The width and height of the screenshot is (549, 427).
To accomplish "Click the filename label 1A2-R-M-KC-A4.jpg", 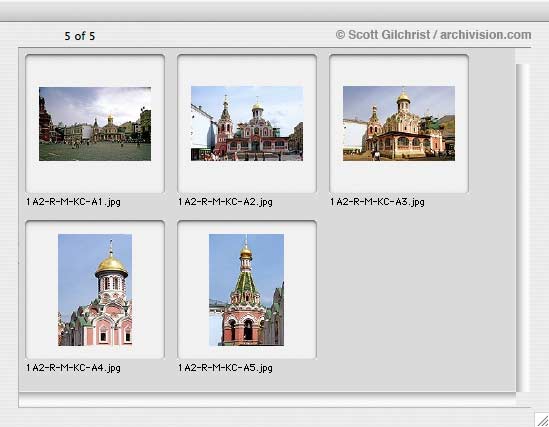I will 73,368.
